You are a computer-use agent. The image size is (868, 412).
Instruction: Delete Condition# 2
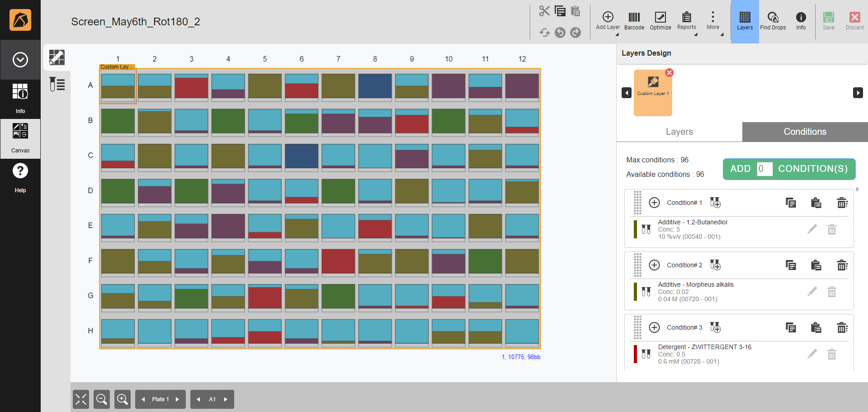[842, 265]
